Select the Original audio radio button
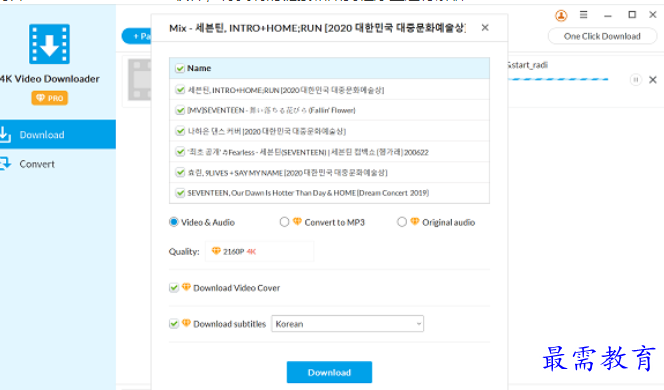 pyautogui.click(x=401, y=222)
